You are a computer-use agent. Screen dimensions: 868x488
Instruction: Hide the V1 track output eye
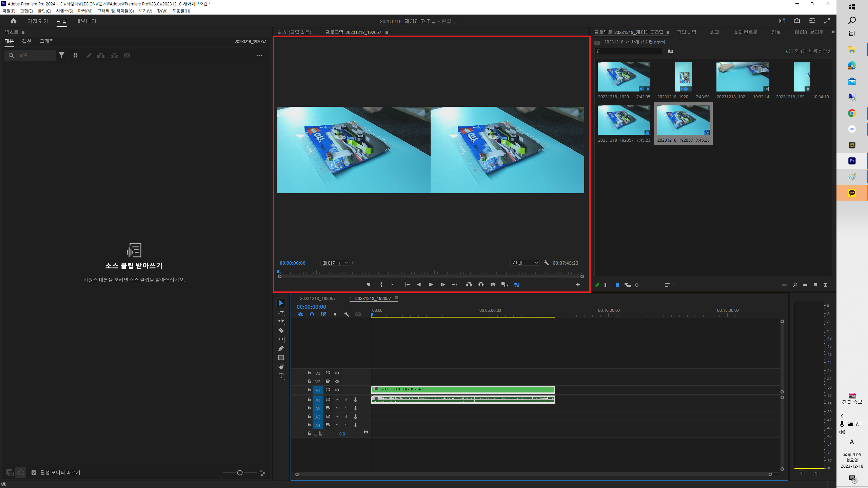pyautogui.click(x=337, y=390)
